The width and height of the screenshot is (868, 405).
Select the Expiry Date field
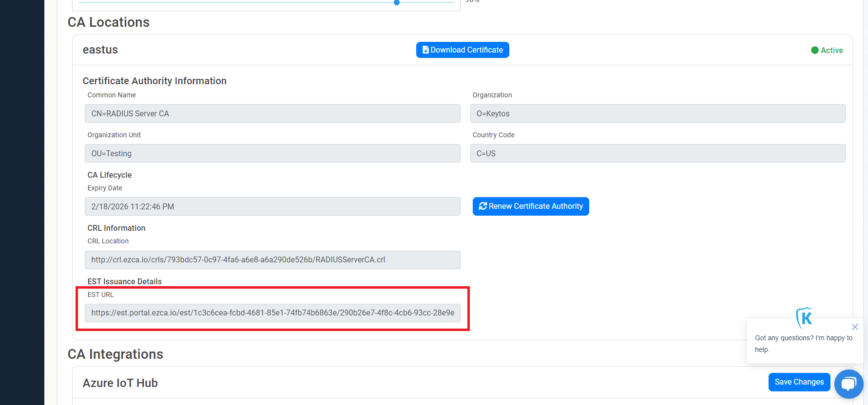point(272,206)
